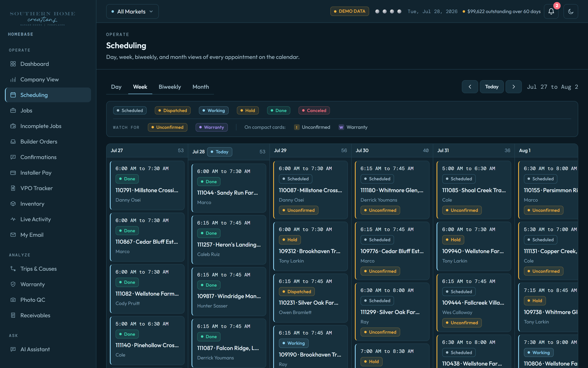Viewport: 588px width, 368px height.
Task: Click the compact-card Warranty W badge
Action: (x=341, y=127)
